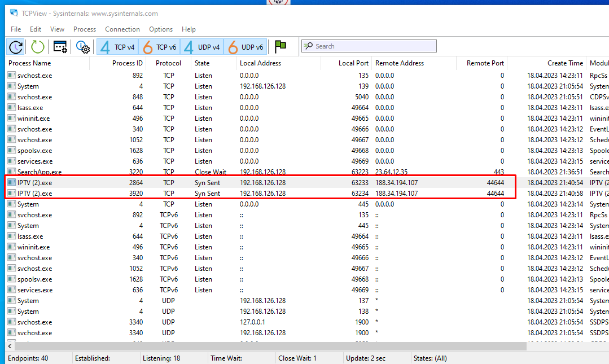Click inside the Search field

pyautogui.click(x=373, y=46)
